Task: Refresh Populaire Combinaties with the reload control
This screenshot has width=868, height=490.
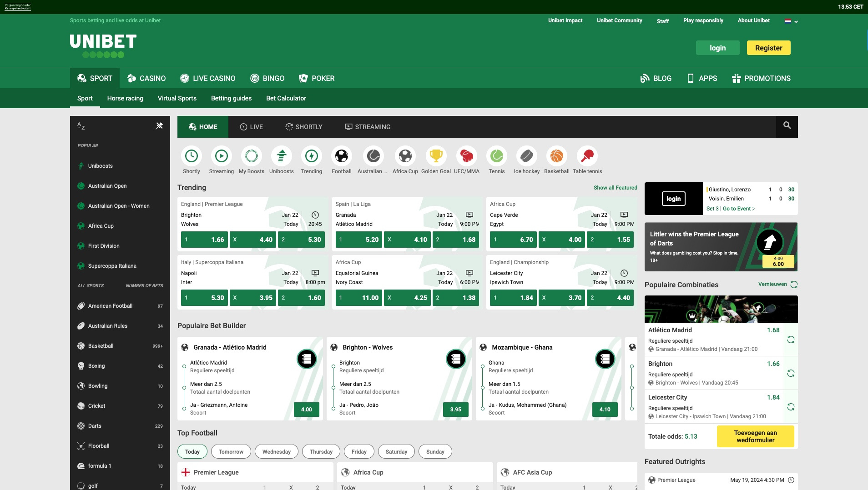Action: [793, 284]
